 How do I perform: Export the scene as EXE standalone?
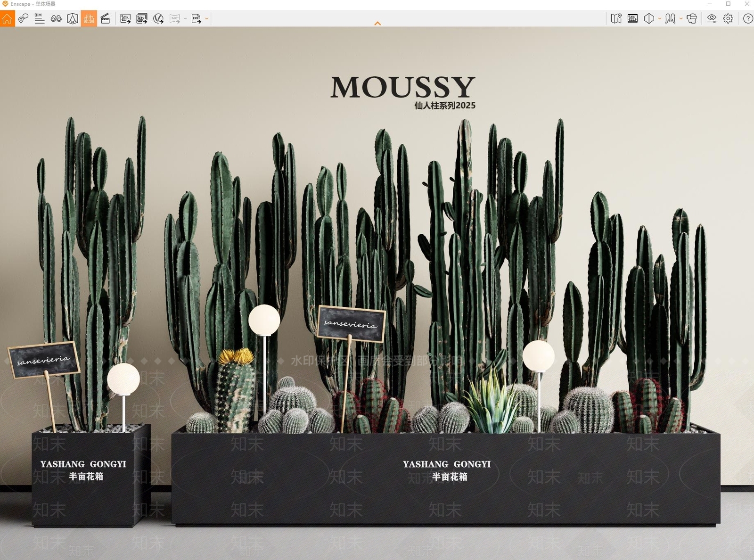pos(196,19)
